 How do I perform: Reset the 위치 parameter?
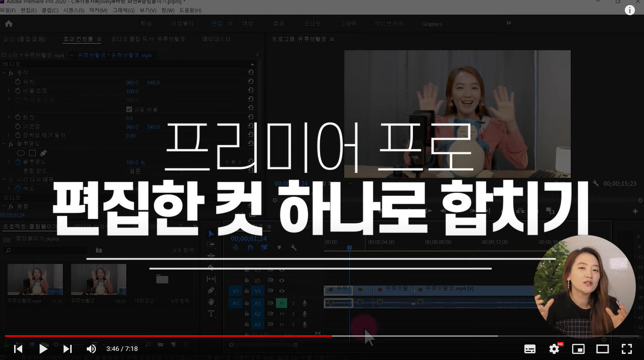click(x=251, y=82)
